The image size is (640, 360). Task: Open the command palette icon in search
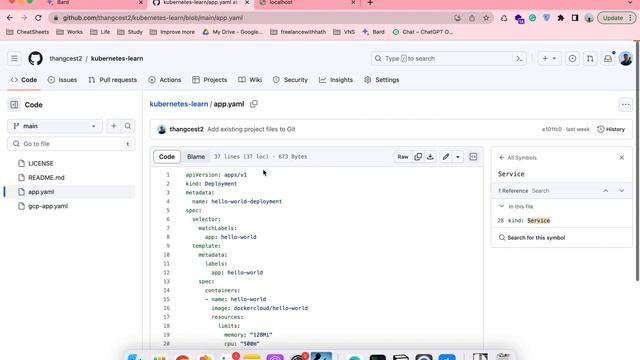(519, 59)
